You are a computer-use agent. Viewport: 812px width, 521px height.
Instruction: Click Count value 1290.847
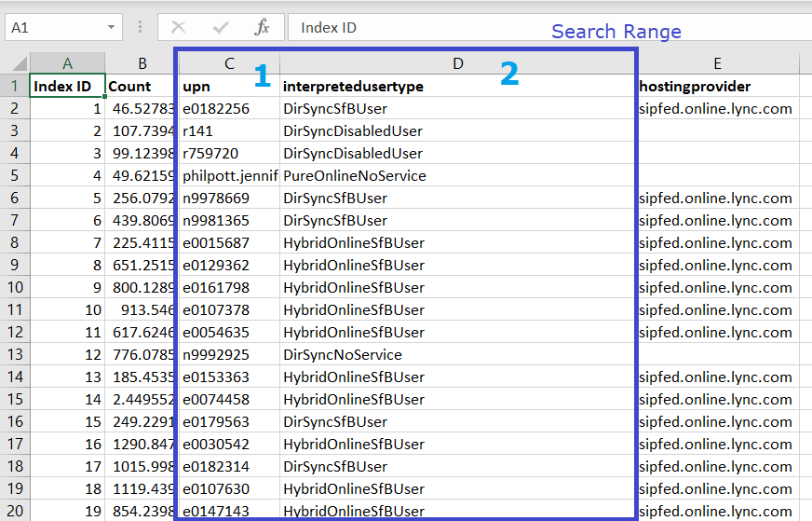click(x=142, y=444)
